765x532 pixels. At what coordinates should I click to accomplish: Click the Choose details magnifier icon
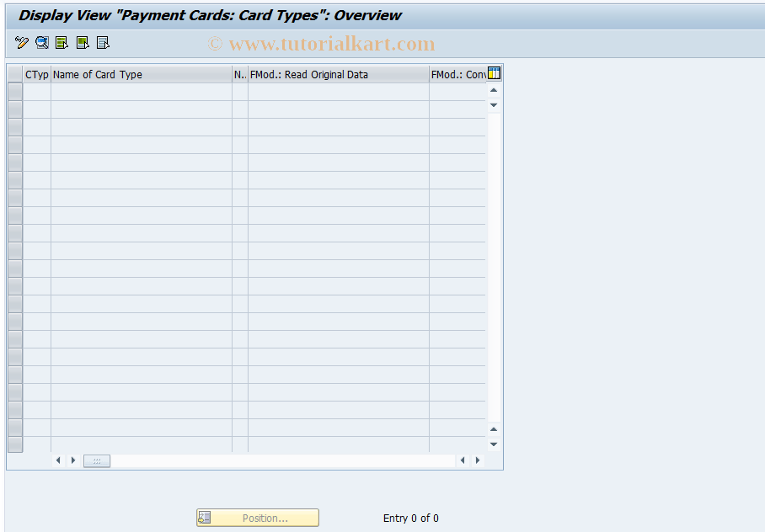click(x=40, y=42)
